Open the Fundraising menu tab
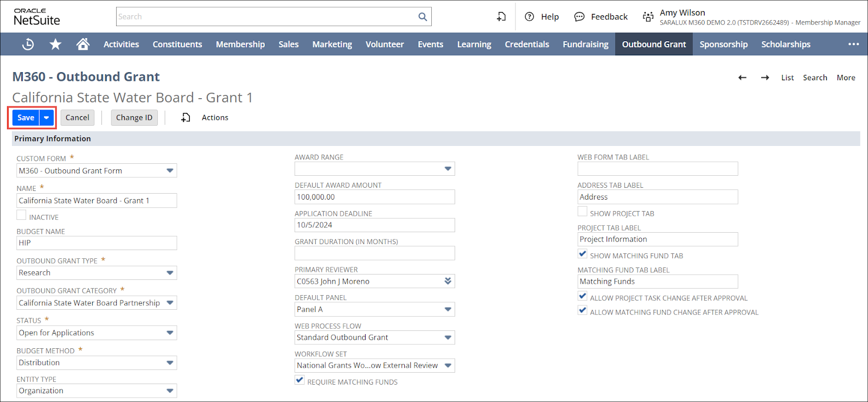The image size is (868, 402). point(585,44)
